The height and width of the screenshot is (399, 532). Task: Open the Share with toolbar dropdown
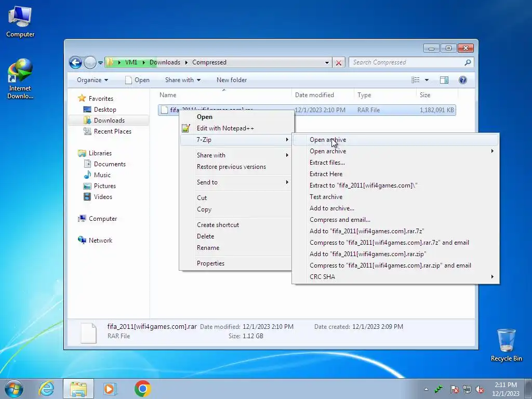pos(183,80)
